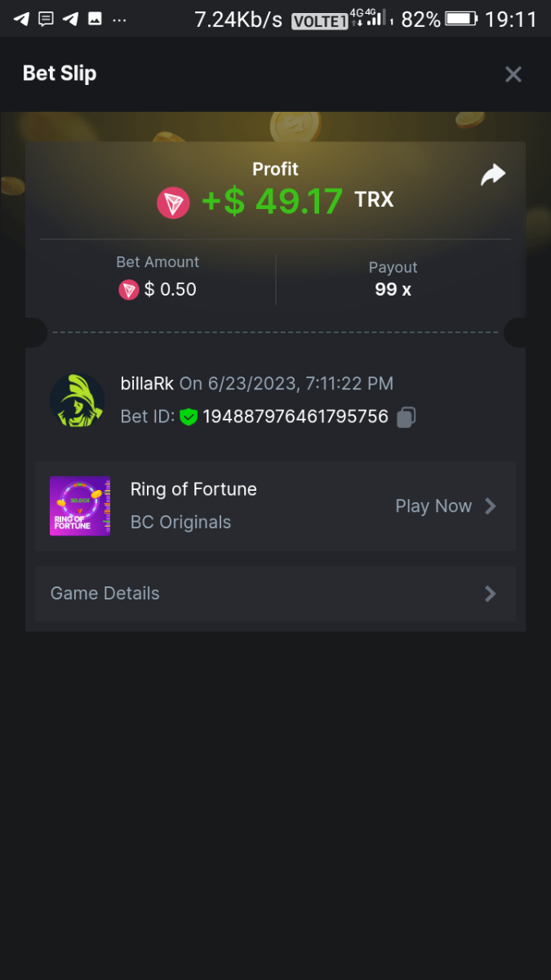
Task: Copy the Bet ID number
Action: 406,417
